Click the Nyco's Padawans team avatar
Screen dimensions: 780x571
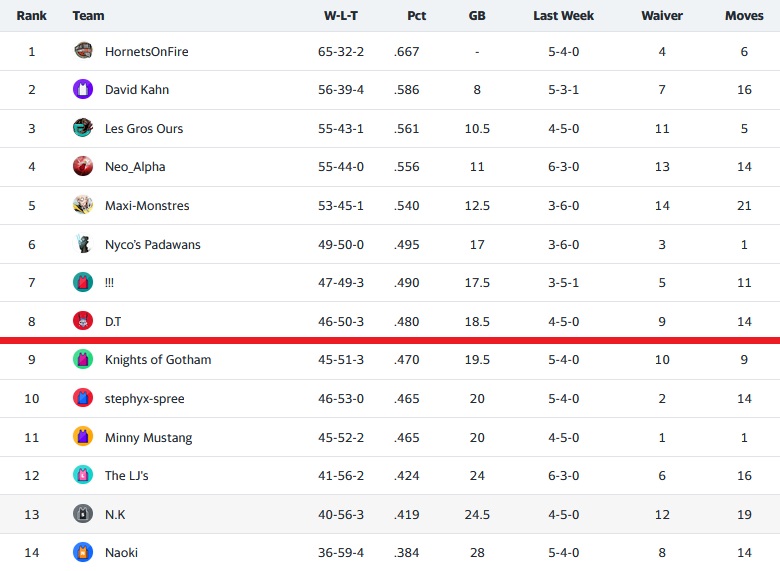83,244
